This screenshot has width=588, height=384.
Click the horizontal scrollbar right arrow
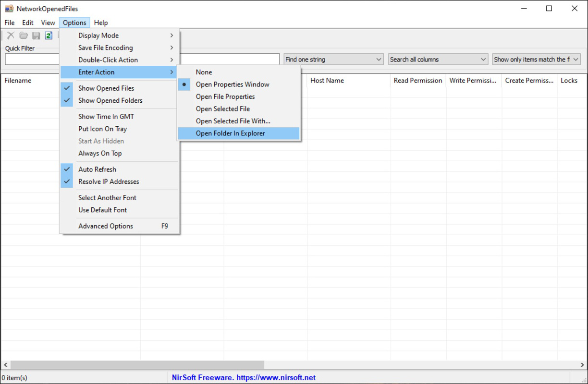[582, 365]
